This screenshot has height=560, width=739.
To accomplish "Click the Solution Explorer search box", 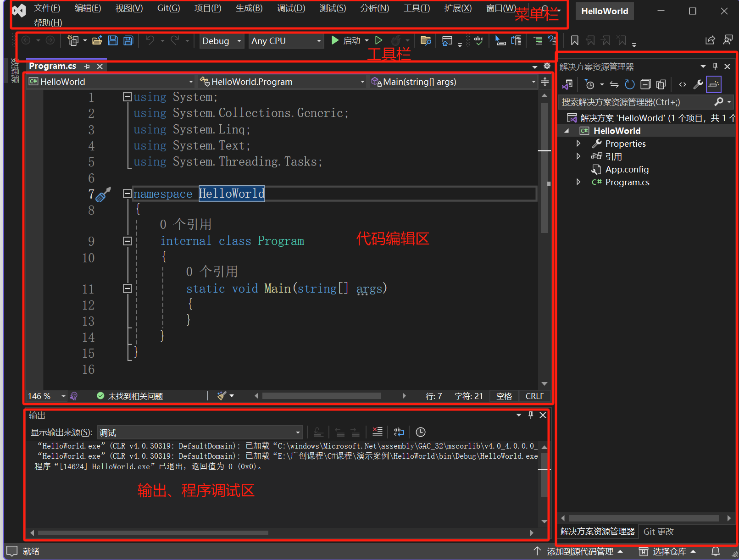I will 635,102.
